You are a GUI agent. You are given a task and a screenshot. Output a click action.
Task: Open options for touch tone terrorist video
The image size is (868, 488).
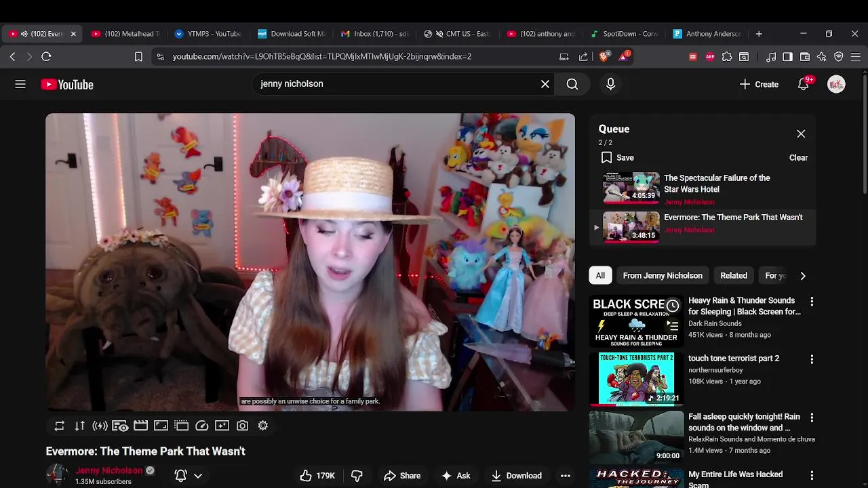(x=812, y=359)
